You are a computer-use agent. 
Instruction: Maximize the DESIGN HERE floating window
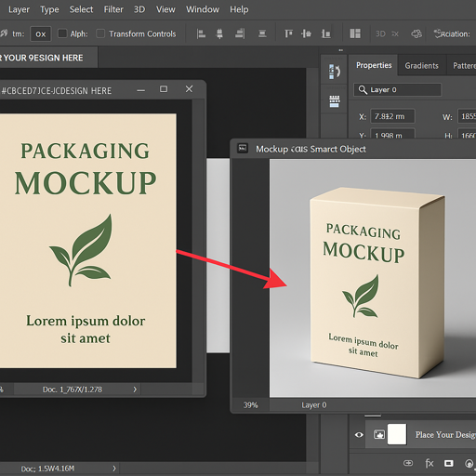click(164, 89)
